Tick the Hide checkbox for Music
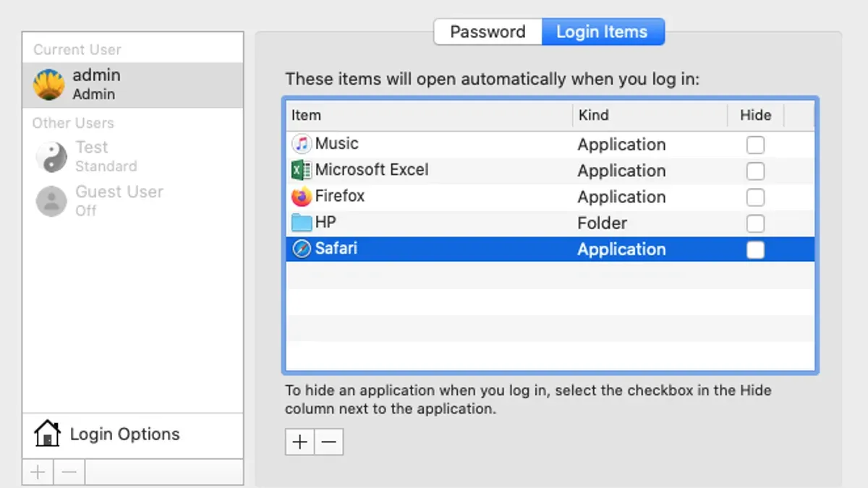 (755, 145)
